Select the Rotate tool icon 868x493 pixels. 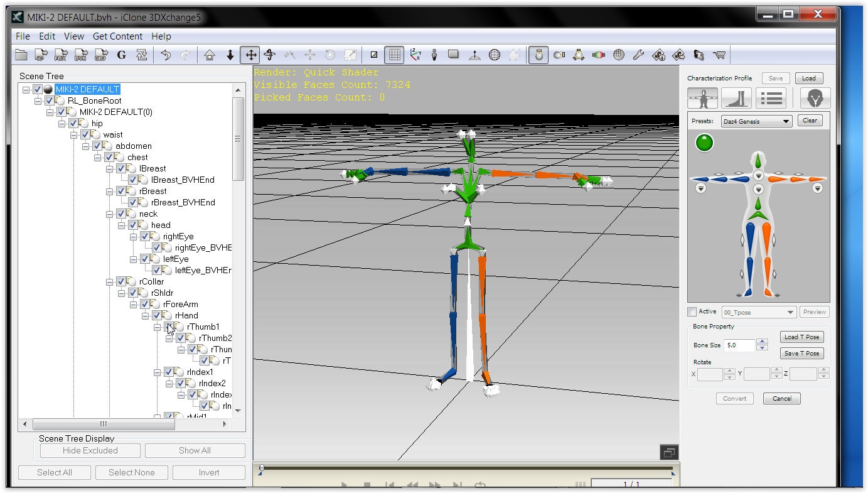click(x=270, y=55)
